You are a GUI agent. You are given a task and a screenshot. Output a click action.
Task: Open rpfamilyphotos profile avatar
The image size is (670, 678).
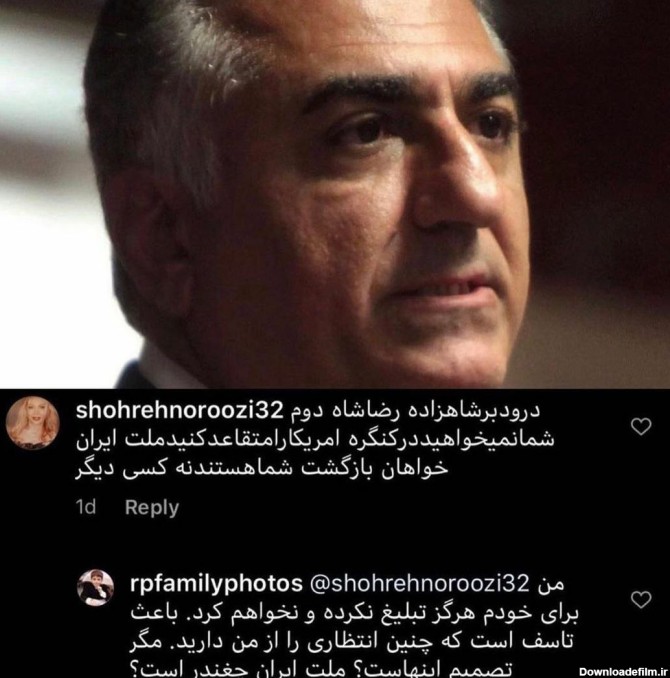pyautogui.click(x=96, y=587)
